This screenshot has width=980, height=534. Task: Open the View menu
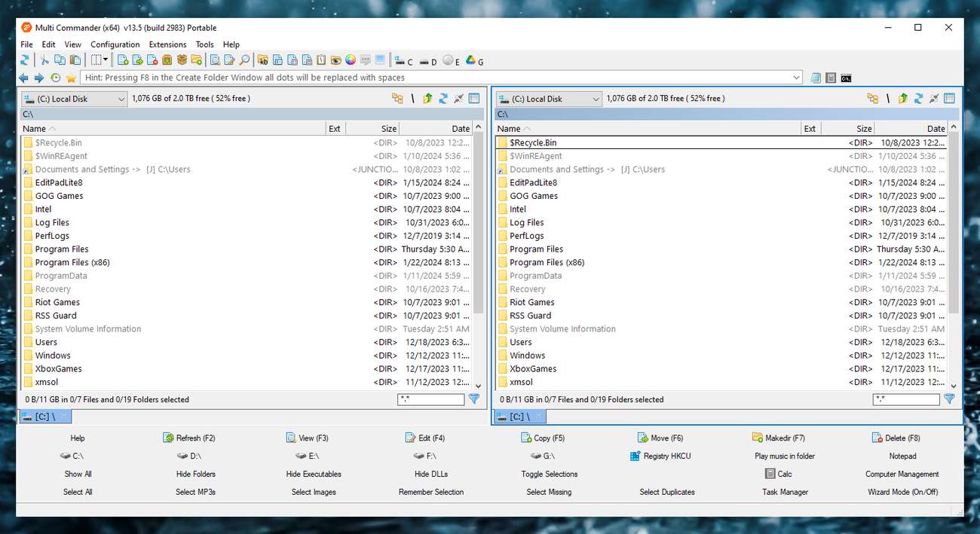coord(73,44)
